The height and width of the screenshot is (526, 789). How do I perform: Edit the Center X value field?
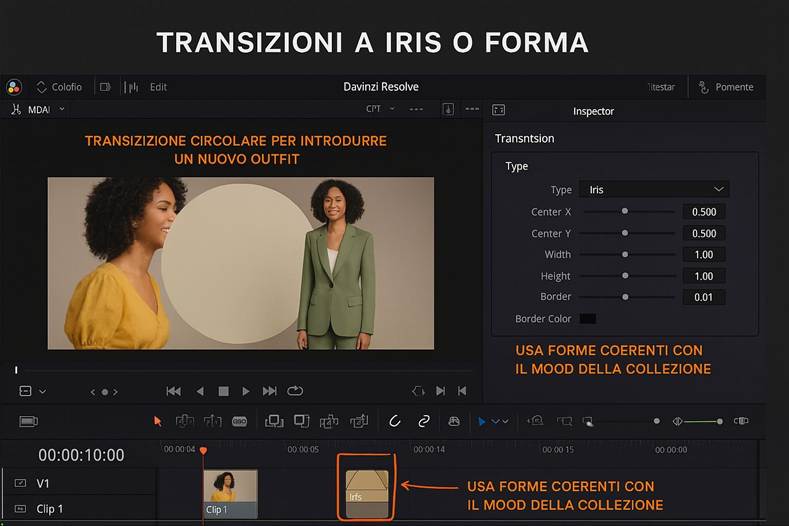tap(703, 212)
